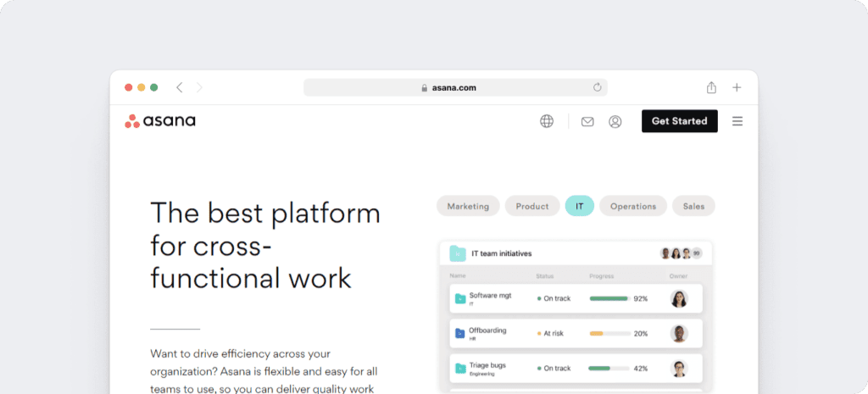Click the At risk status text
The image size is (868, 394).
[x=554, y=334]
